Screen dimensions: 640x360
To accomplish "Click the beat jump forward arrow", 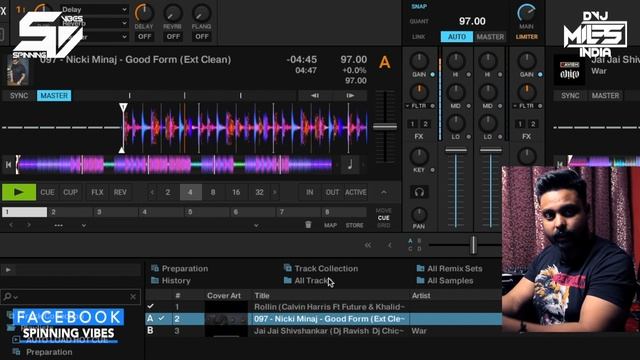I will [350, 96].
